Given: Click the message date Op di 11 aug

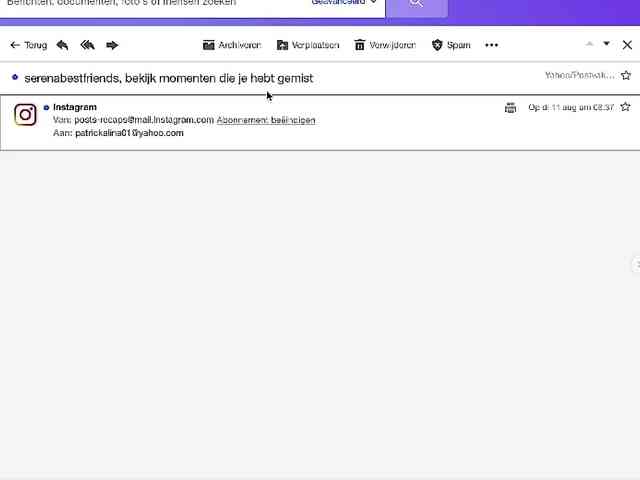Looking at the screenshot, I should 571,107.
